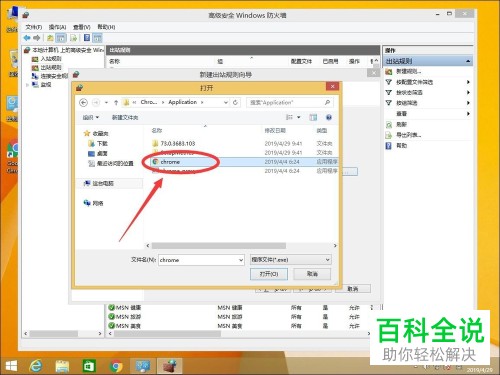Screen dimensions: 500x375
Task: Sort files by 类型 (Type) column header
Action: (x=322, y=130)
